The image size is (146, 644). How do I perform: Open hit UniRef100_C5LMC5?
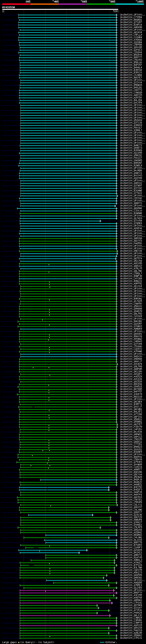pyautogui.click(x=131, y=527)
